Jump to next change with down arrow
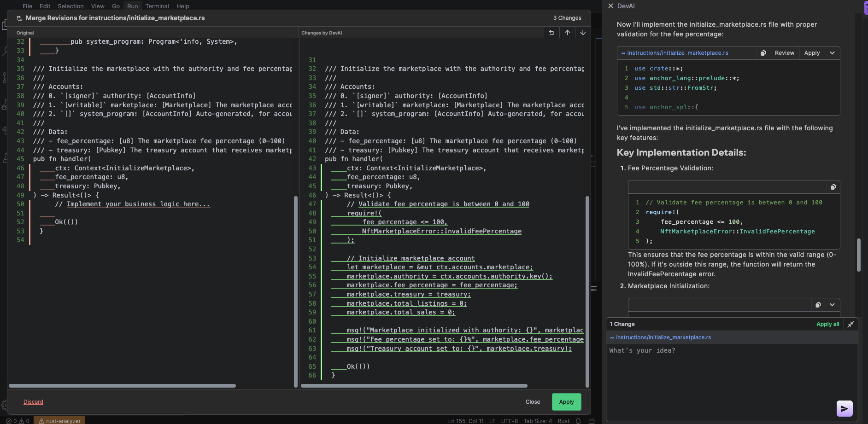 583,33
